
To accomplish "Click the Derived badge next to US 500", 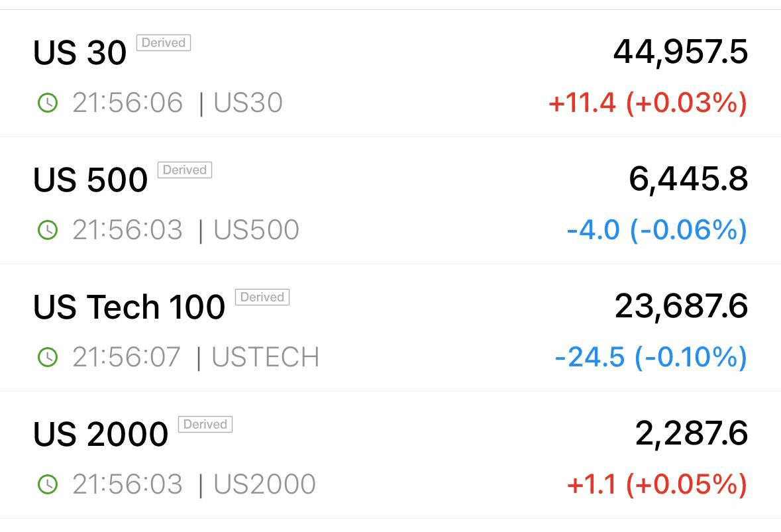I will coord(185,170).
